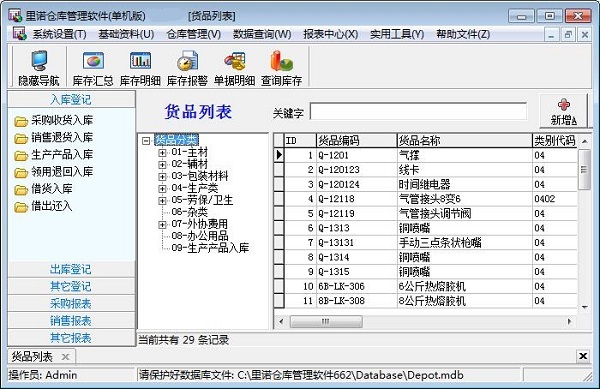Open 生产产品入库 folder
This screenshot has height=389, width=600.
point(21,155)
